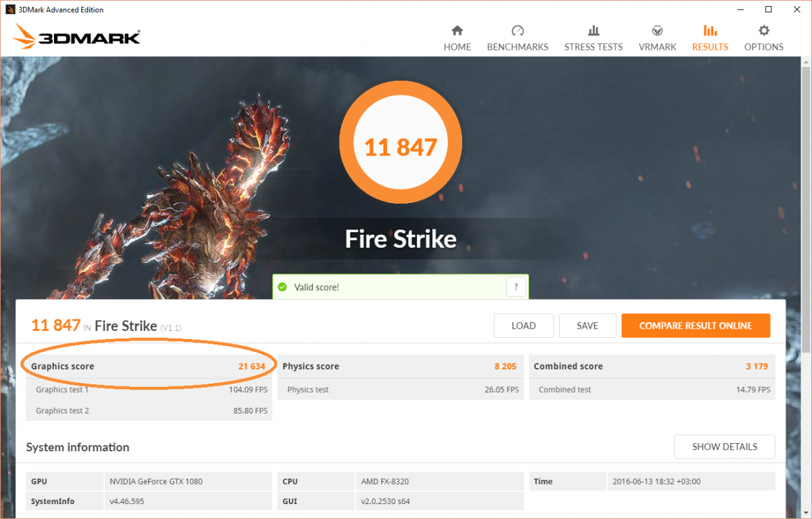
Task: Click Graphics test 2 row 85.80 FPS
Action: [149, 411]
